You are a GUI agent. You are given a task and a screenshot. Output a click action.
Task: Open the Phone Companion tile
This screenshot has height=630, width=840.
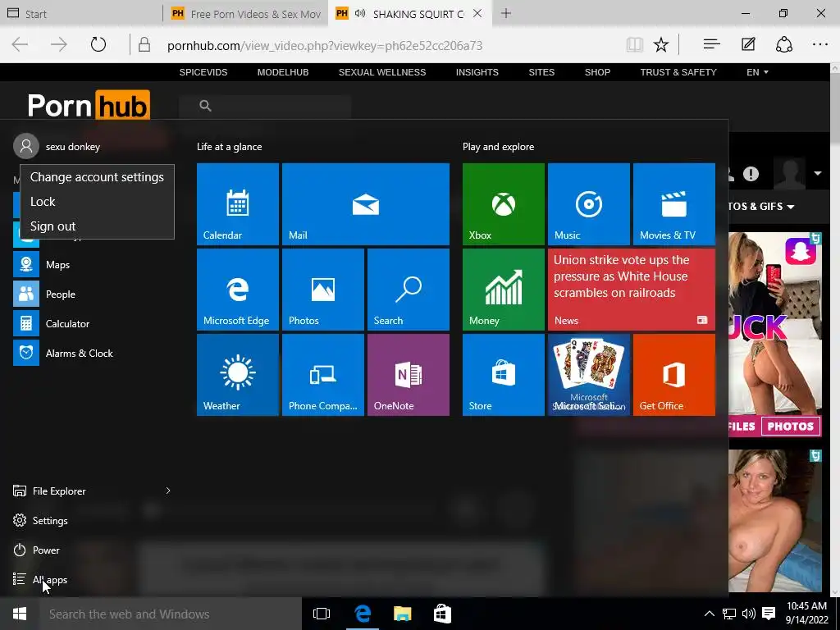pos(323,374)
